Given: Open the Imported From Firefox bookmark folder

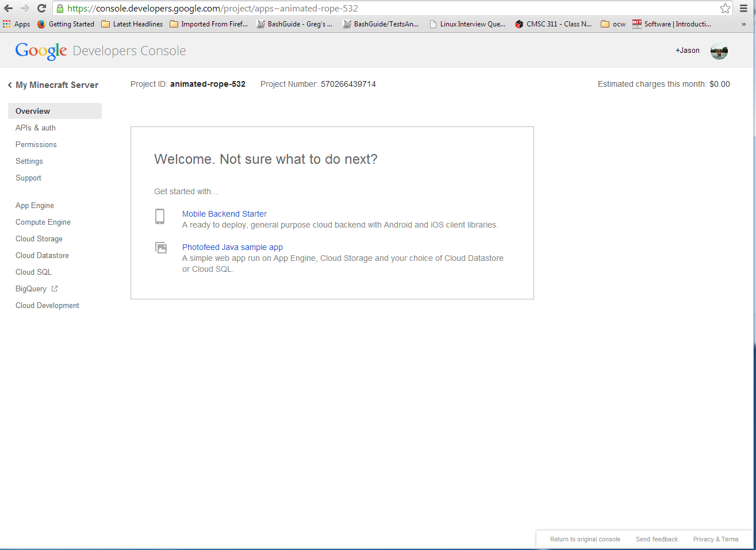Looking at the screenshot, I should coord(209,24).
